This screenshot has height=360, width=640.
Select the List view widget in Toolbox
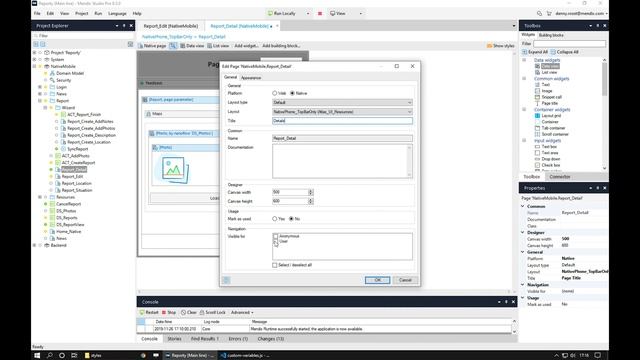click(549, 72)
